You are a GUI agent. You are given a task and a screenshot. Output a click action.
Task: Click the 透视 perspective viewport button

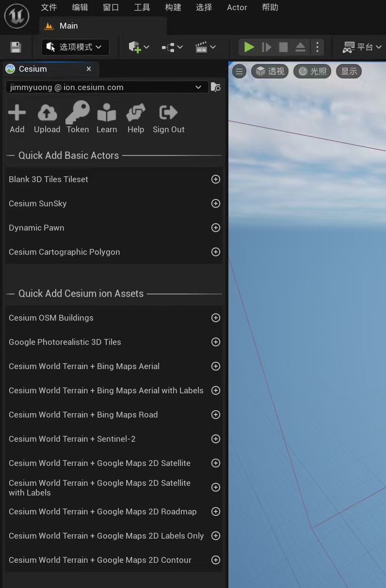click(270, 72)
